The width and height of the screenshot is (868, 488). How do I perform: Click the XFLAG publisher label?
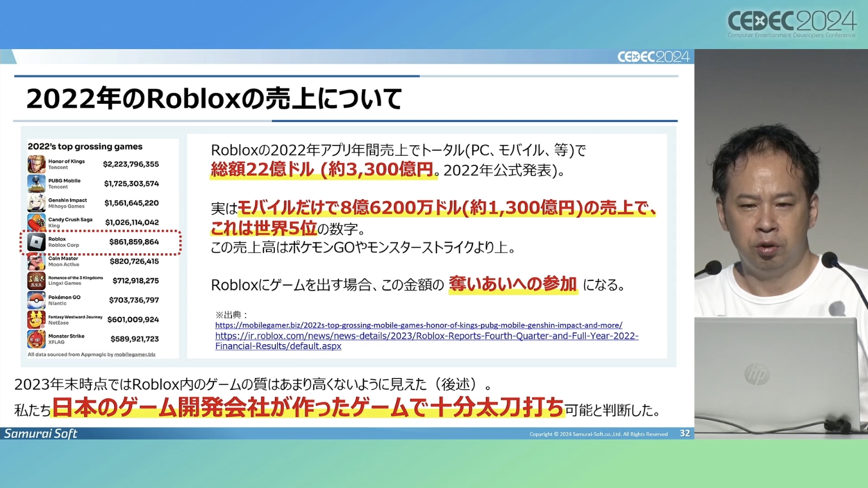(56, 342)
